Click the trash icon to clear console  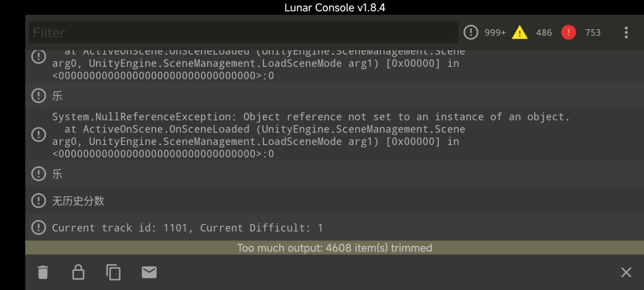pos(42,273)
